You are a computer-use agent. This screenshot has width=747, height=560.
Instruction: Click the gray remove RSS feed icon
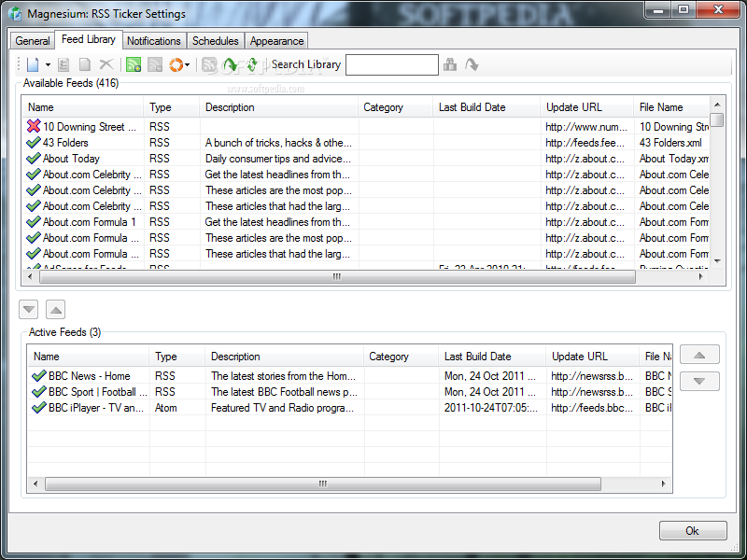(x=155, y=64)
